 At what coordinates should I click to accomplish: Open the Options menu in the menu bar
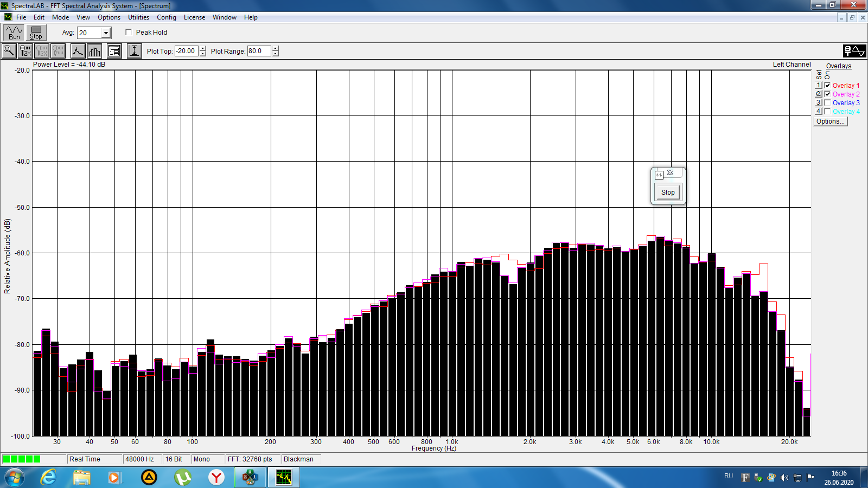pyautogui.click(x=109, y=17)
